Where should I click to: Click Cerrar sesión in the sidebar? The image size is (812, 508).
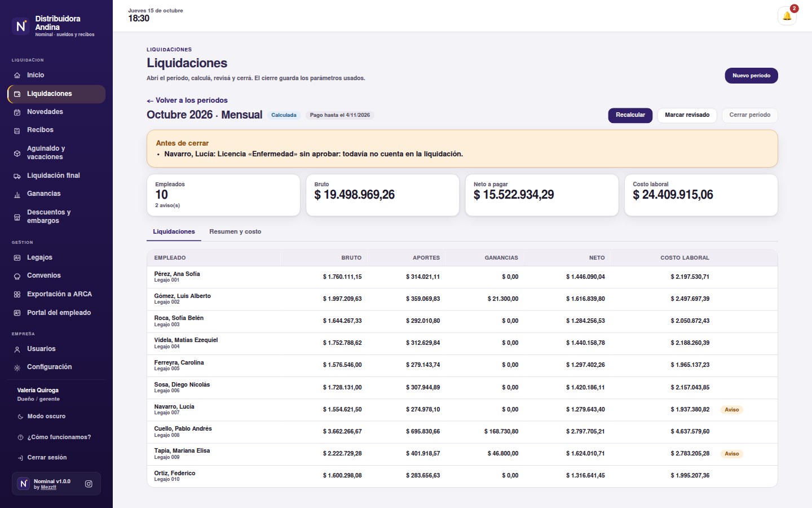point(56,458)
